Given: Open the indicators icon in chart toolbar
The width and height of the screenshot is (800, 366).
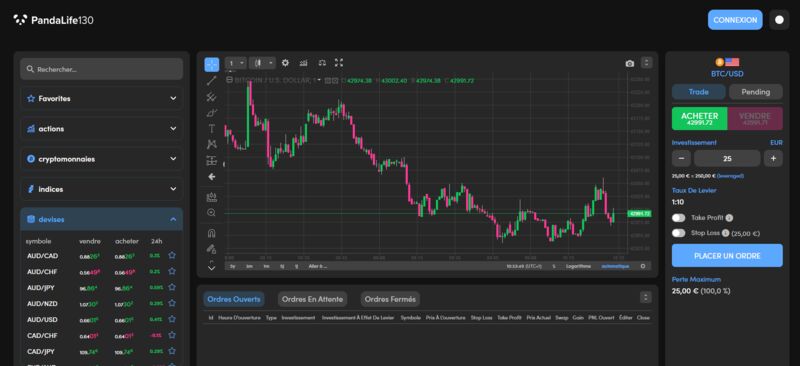Looking at the screenshot, I should coord(304,63).
